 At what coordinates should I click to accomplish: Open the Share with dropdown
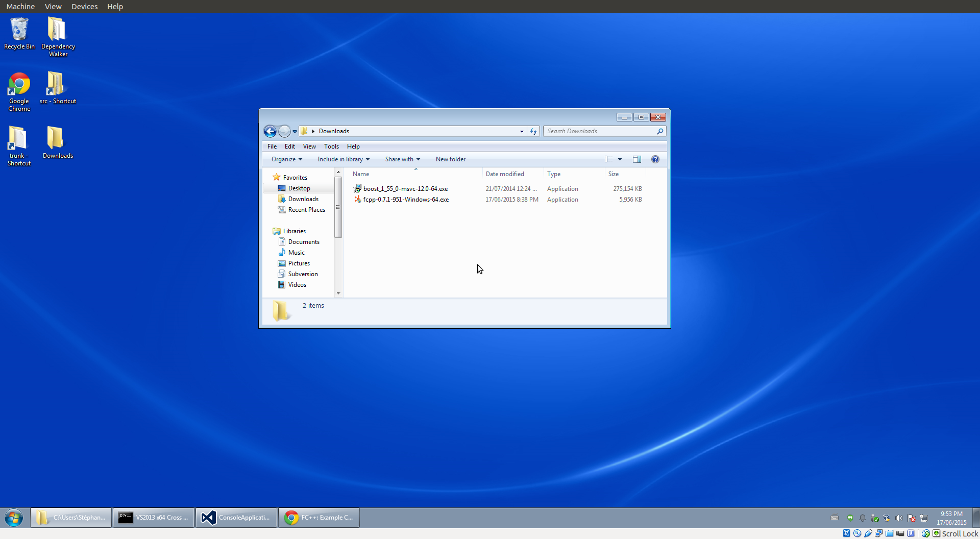tap(402, 159)
